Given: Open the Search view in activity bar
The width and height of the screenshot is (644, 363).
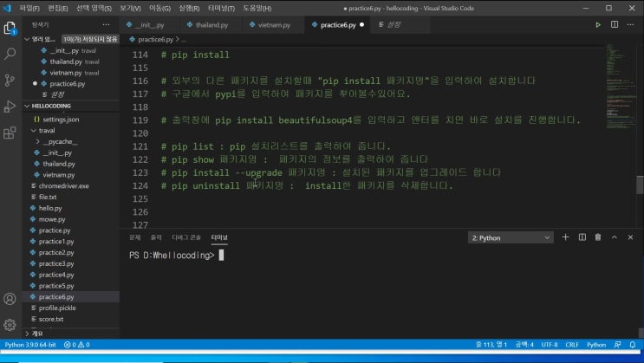Looking at the screenshot, I should 10,54.
